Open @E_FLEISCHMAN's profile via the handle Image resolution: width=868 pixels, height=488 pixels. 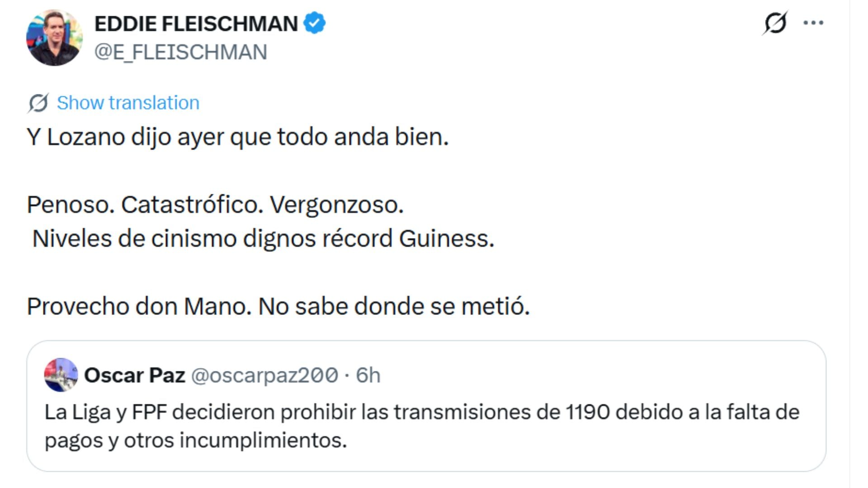click(x=179, y=52)
